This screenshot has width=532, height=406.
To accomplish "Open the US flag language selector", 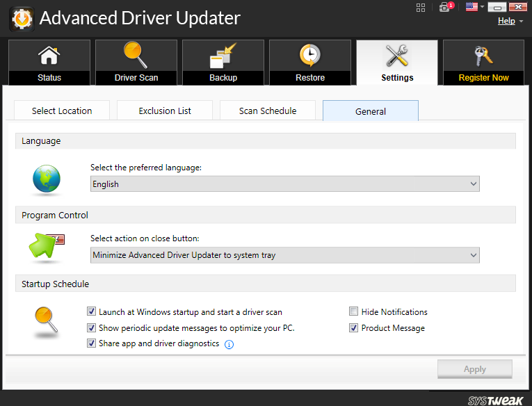I will 475,6.
